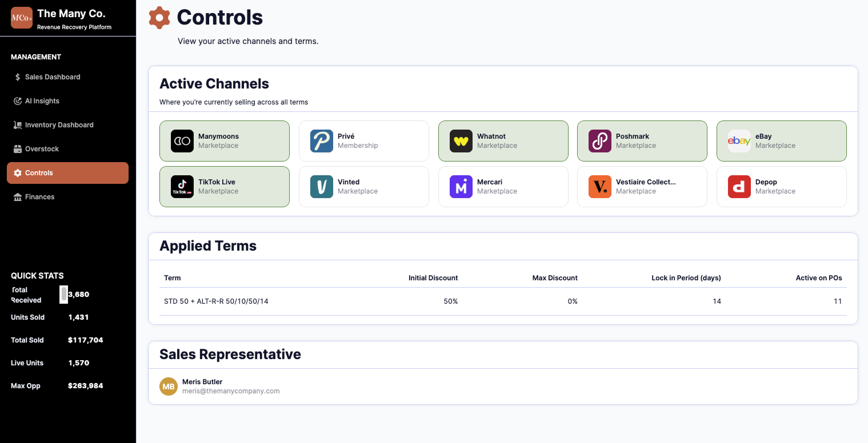Click the 50% initial discount value
Image resolution: width=868 pixels, height=443 pixels.
pos(451,301)
